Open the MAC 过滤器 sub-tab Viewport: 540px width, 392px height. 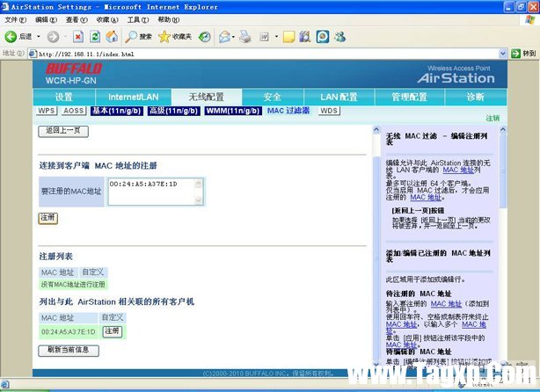click(x=288, y=111)
